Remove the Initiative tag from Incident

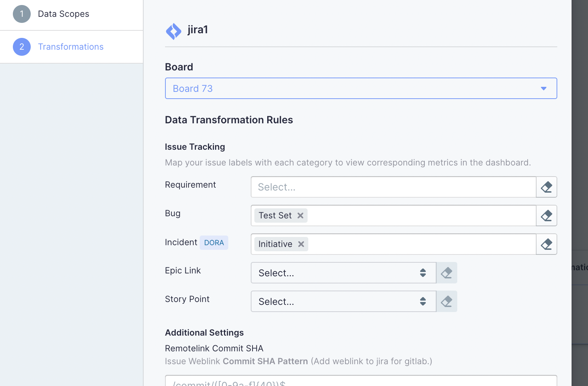point(301,244)
